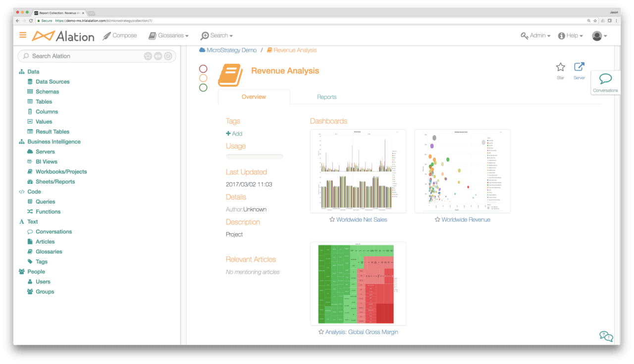Toggle the star on Worldwide Net Sales
The height and width of the screenshot is (364, 634).
pyautogui.click(x=332, y=219)
